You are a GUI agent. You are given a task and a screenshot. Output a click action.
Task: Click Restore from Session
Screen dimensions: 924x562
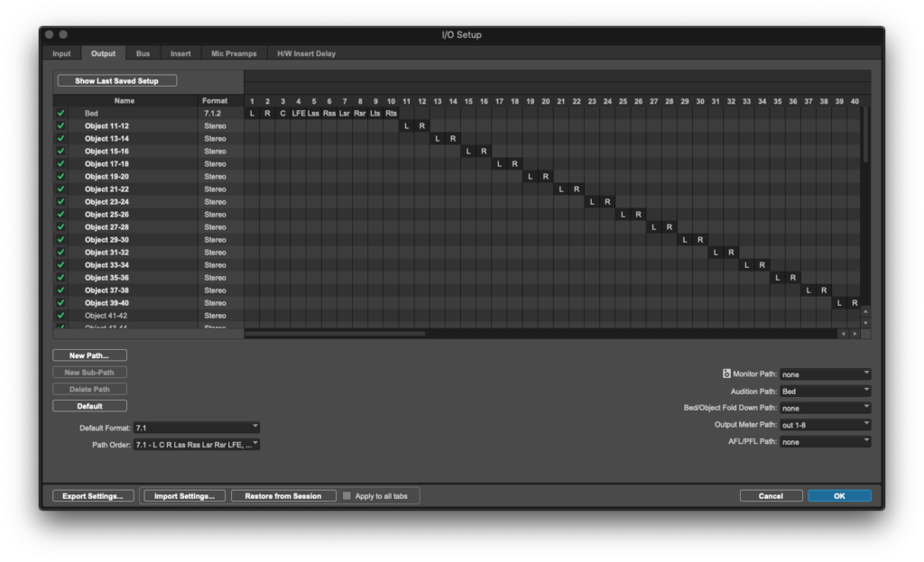point(283,495)
